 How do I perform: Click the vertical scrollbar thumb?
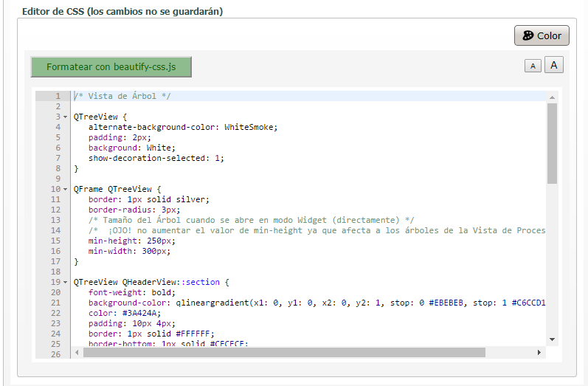click(552, 144)
